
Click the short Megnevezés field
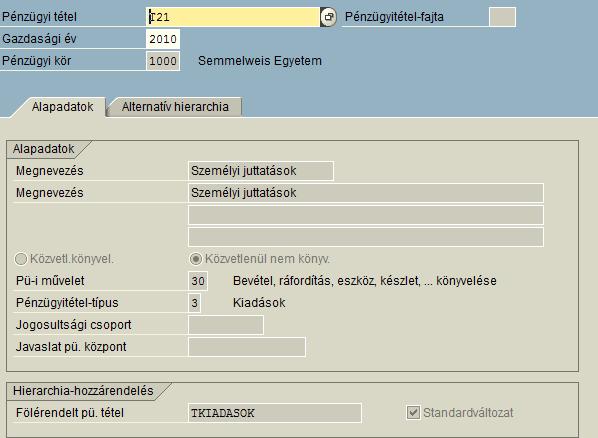[x=261, y=171]
